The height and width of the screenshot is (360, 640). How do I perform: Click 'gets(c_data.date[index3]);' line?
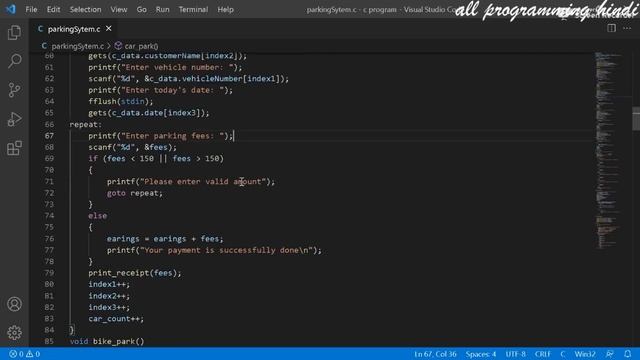coord(149,113)
